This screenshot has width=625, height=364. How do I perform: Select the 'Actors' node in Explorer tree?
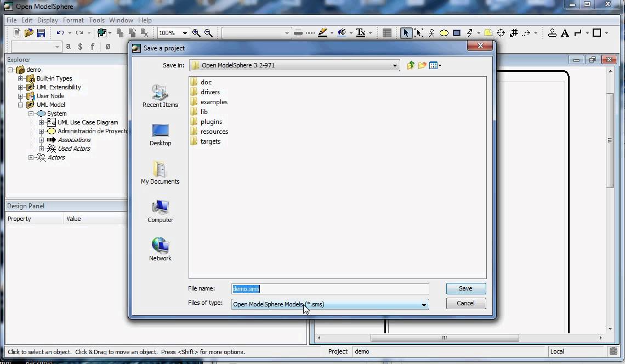coord(56,157)
